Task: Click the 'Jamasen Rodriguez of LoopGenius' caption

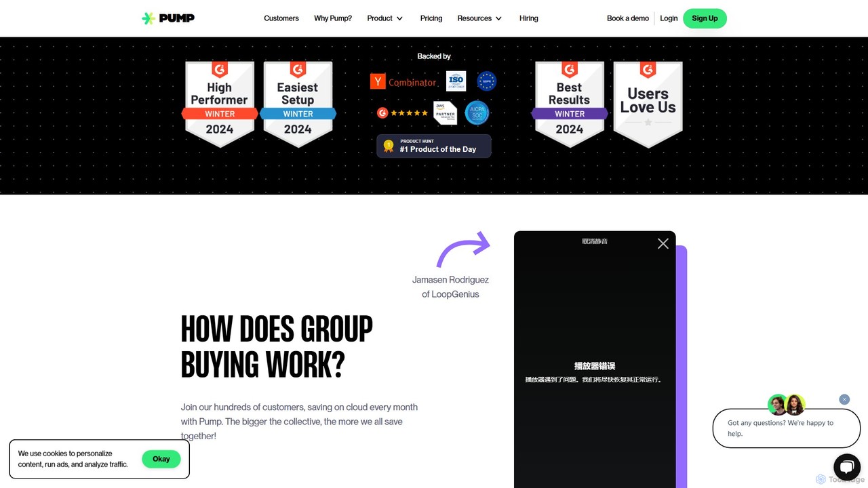Action: [450, 287]
